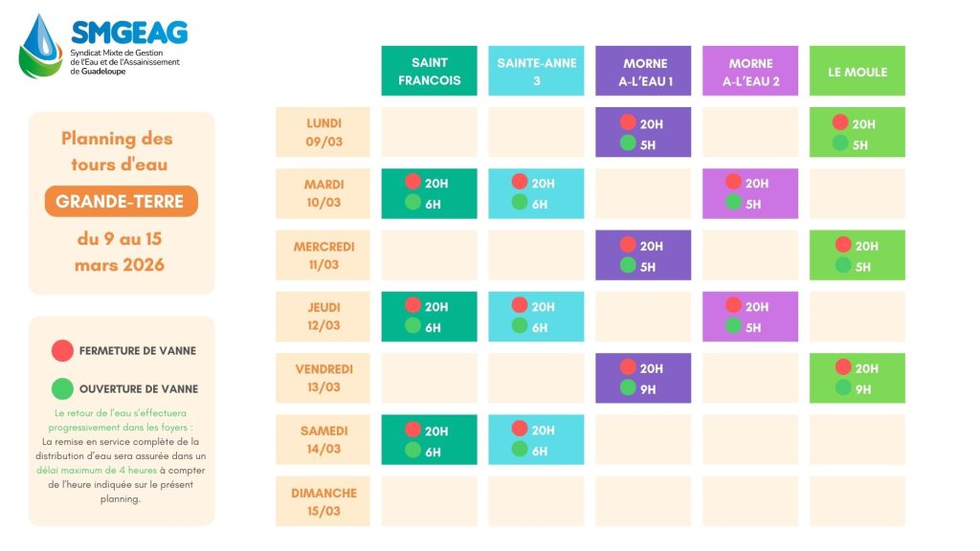Click the SMGEAG water drop logo
Screen dimensions: 980x551
click(40, 45)
